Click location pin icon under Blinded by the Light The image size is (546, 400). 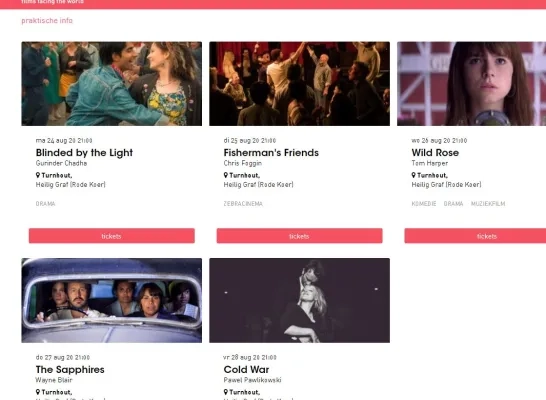click(x=38, y=175)
